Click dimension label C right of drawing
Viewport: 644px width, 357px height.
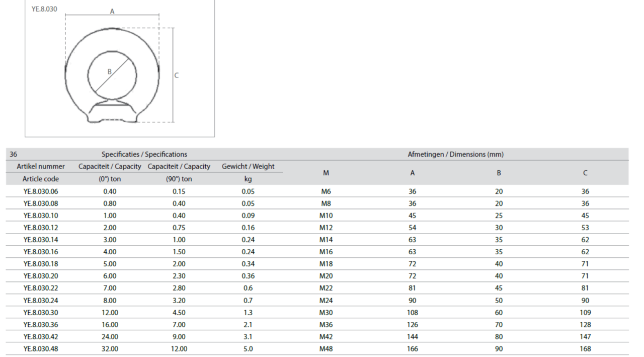(177, 76)
